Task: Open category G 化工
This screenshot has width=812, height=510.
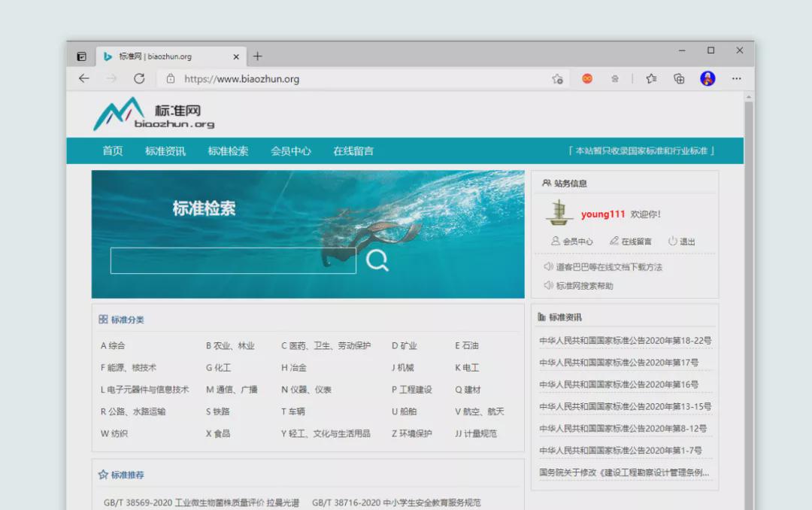Action: point(219,368)
